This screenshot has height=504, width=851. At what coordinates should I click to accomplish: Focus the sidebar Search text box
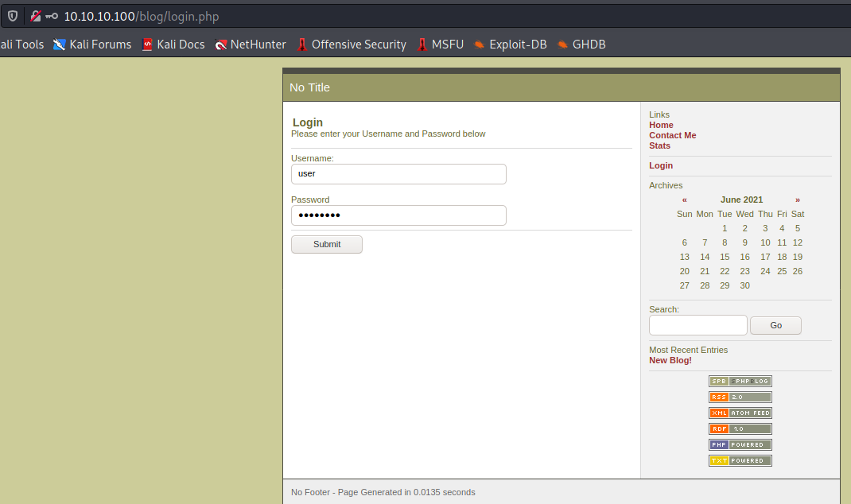[x=698, y=325]
